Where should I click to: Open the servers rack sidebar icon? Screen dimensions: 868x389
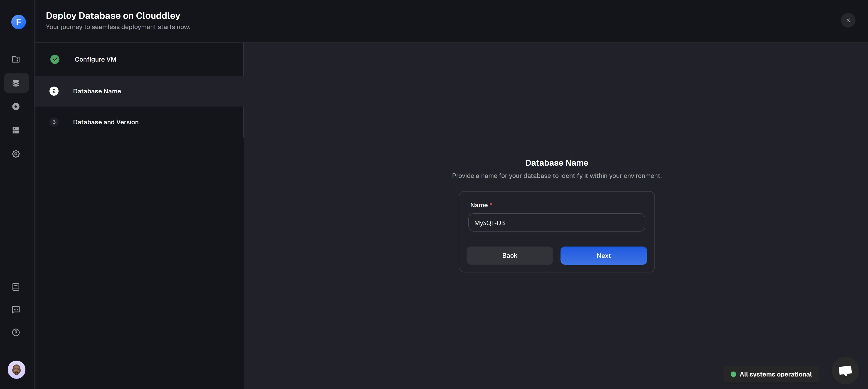16,130
